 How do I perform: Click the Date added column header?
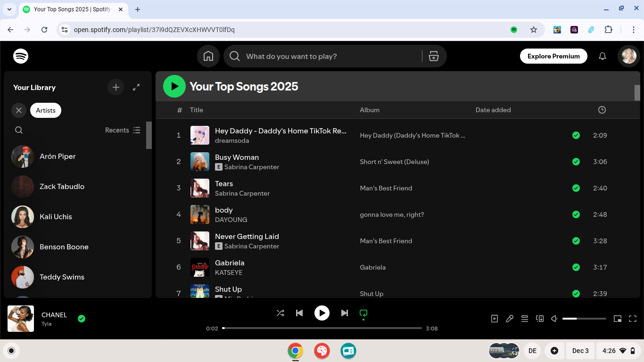click(493, 110)
